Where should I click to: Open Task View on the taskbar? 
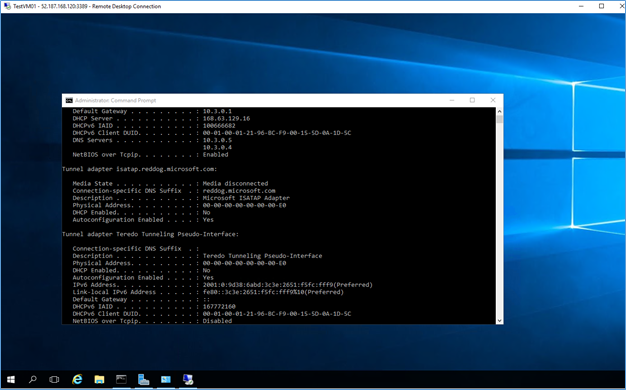click(x=54, y=379)
